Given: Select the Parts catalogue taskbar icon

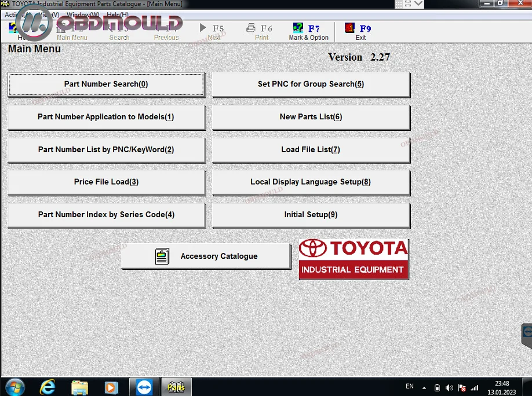Looking at the screenshot, I should 176,387.
